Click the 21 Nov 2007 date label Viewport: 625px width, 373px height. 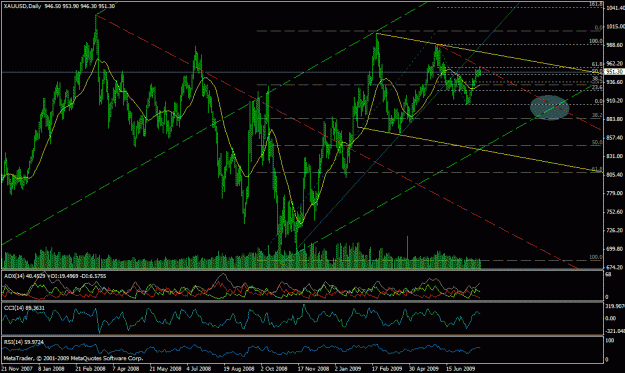17,369
